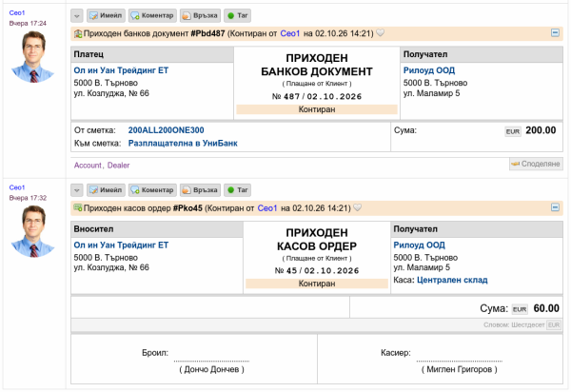Click EUR badge next to 200.00

pyautogui.click(x=513, y=131)
